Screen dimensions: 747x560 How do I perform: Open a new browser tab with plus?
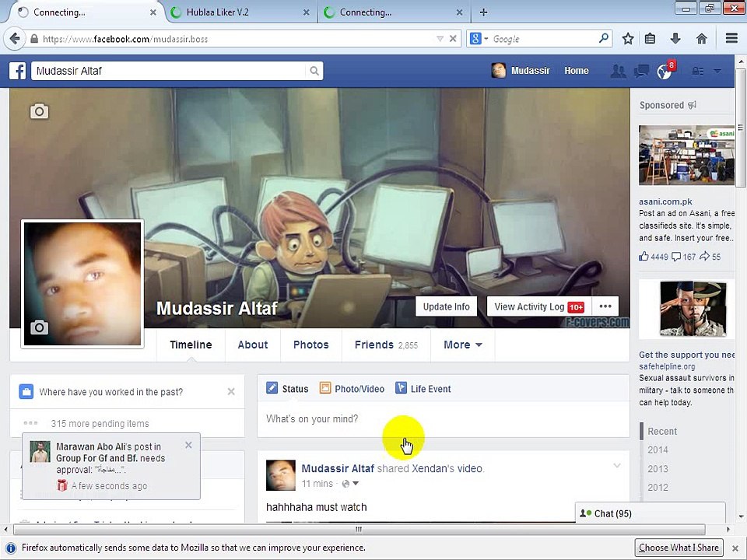483,12
